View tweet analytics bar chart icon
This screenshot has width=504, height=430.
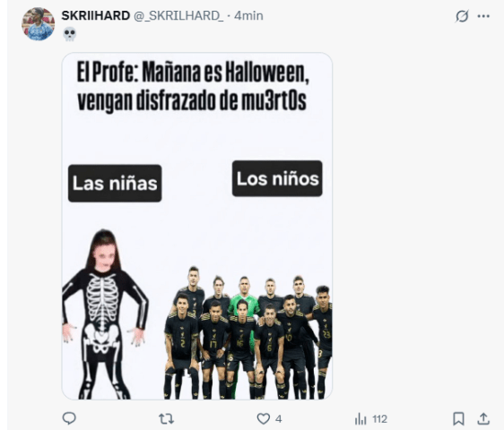click(361, 418)
